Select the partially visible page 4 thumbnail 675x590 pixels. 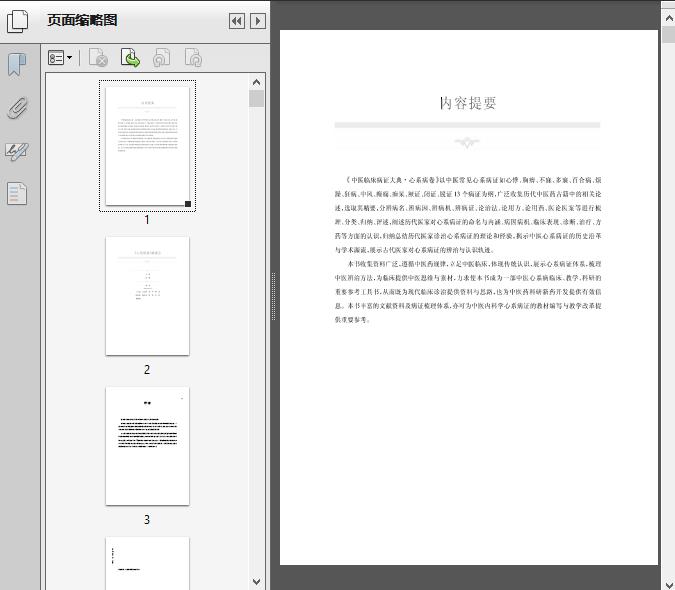click(x=147, y=563)
